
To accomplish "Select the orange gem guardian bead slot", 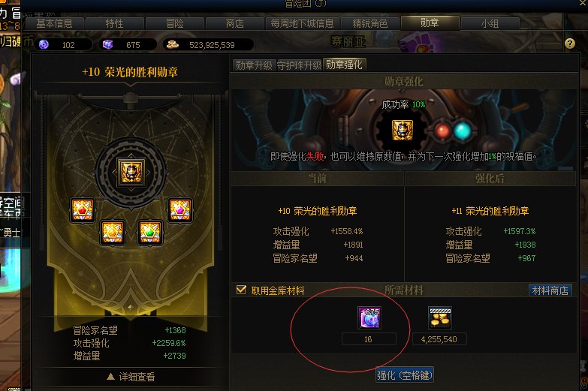I will [113, 233].
